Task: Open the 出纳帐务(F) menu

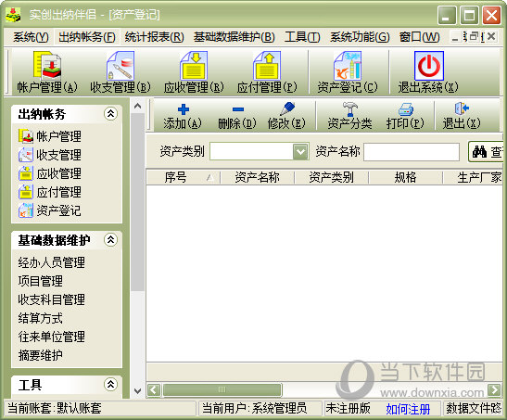Action: (87, 37)
